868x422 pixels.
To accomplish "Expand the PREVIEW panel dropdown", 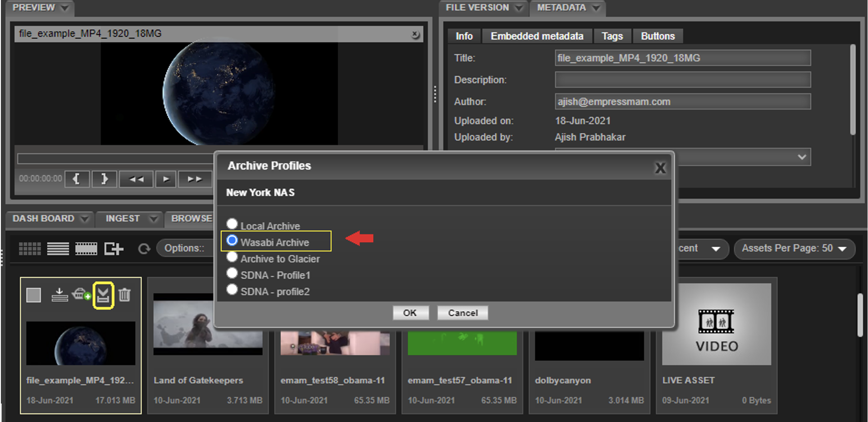I will [64, 8].
